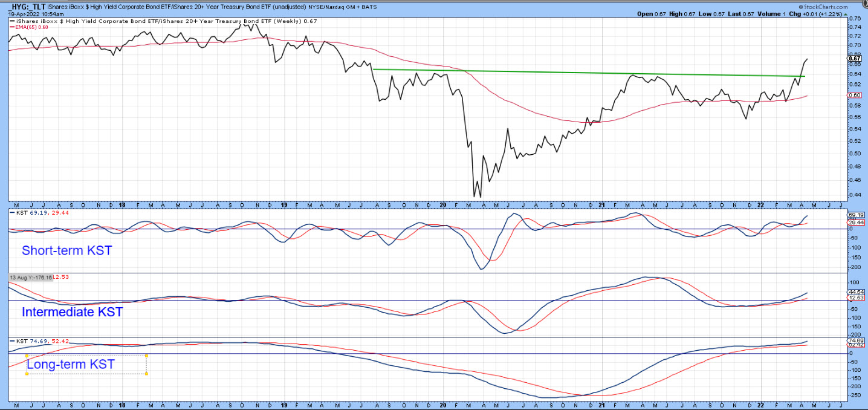The width and height of the screenshot is (868, 410).
Task: Click the 'Short-term KST' annotation label
Action: 66,250
